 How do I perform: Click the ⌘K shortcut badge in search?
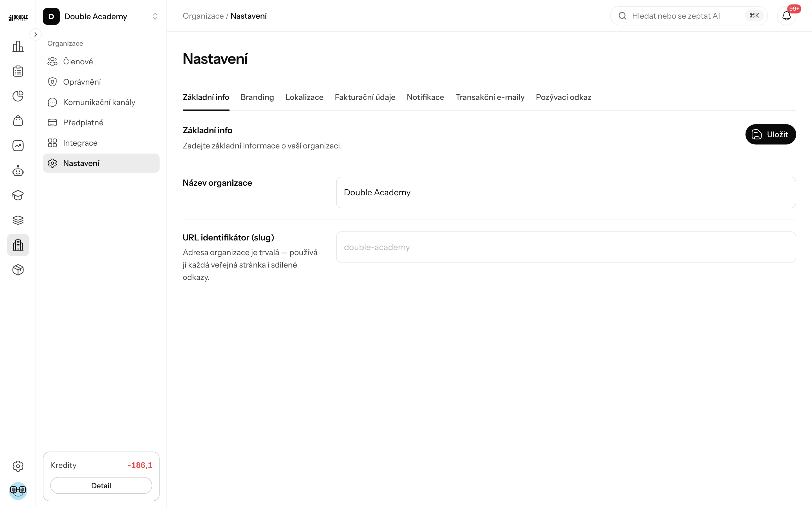point(754,16)
